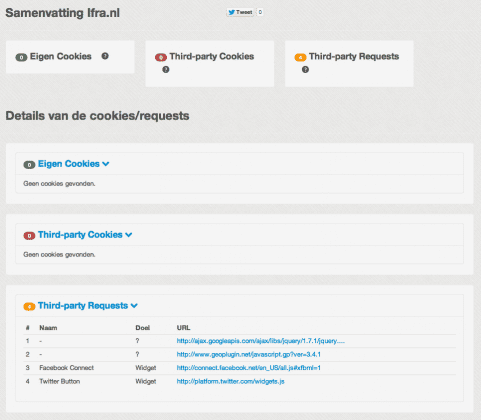
Task: Click red badge beside Third-party Cookies details heading
Action: click(x=29, y=236)
